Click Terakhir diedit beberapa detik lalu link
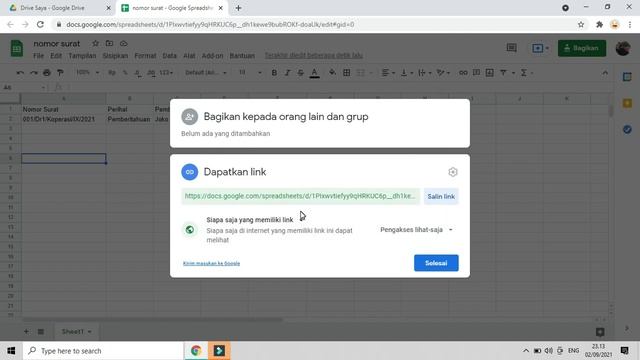The width and height of the screenshot is (640, 360). coord(313,56)
